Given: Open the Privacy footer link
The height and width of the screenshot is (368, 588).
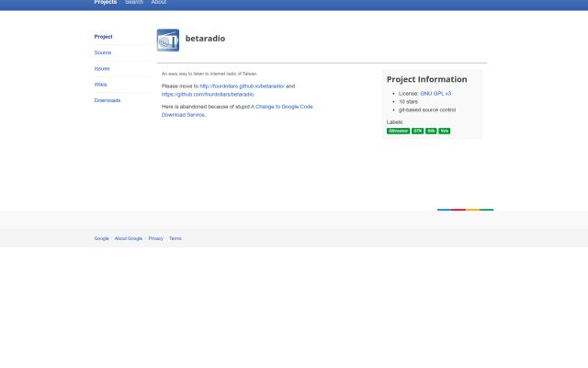Looking at the screenshot, I should (x=155, y=238).
